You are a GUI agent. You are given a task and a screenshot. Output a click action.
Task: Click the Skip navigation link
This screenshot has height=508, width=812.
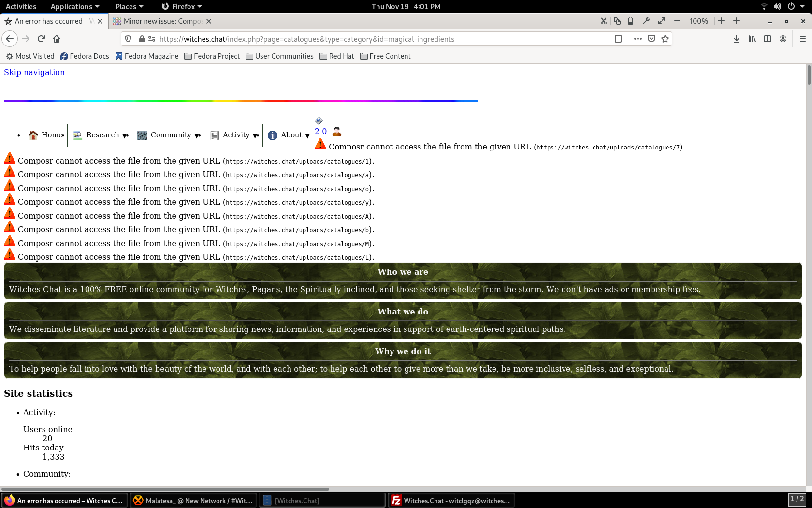click(34, 72)
